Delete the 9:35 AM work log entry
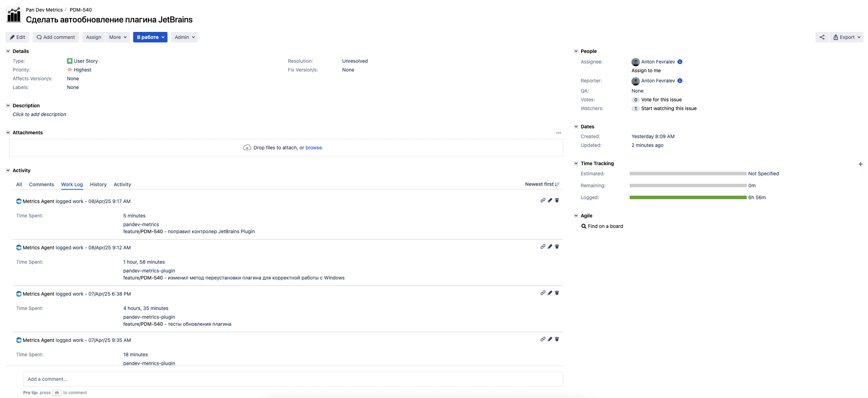 [557, 339]
